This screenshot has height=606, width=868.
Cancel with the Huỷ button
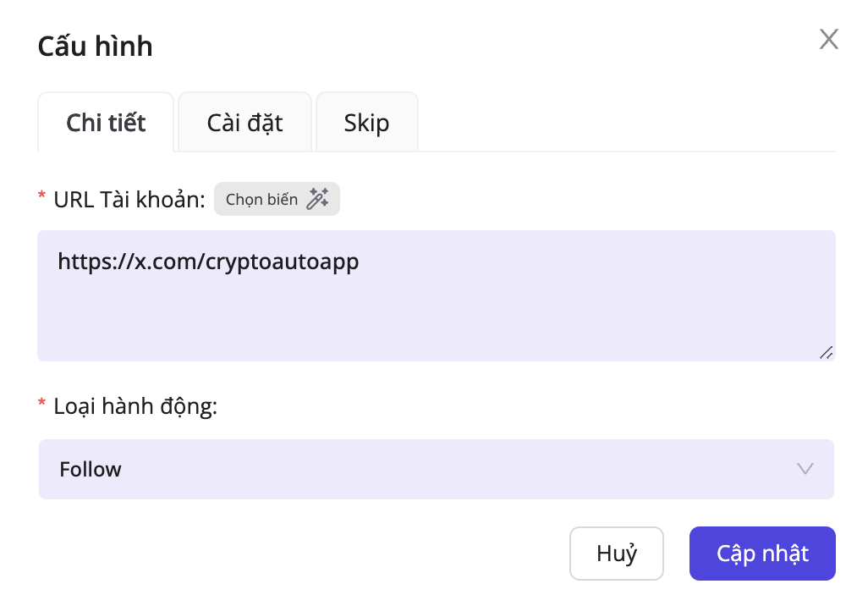pos(616,554)
